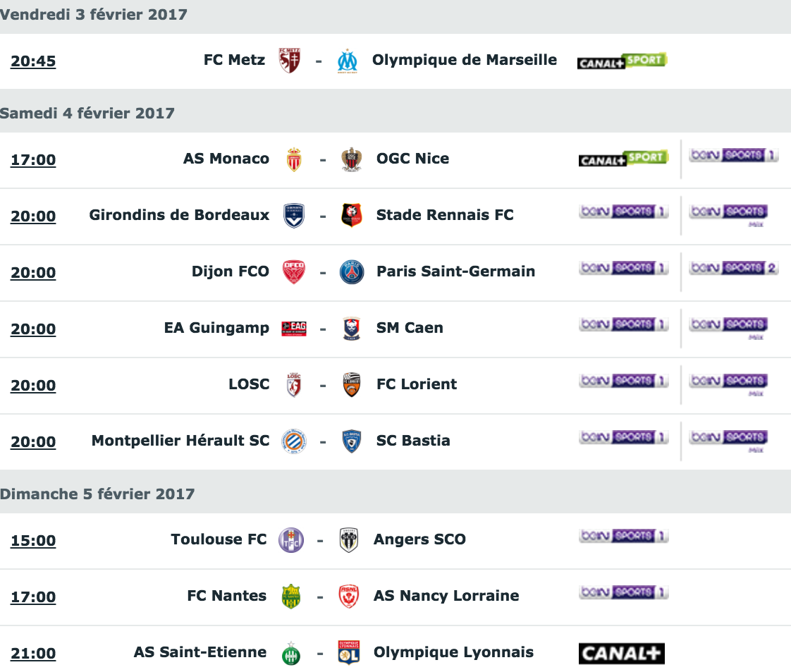Screen dimensions: 791x672
Task: Select the Montpellier Hérault SC team name
Action: click(x=180, y=441)
